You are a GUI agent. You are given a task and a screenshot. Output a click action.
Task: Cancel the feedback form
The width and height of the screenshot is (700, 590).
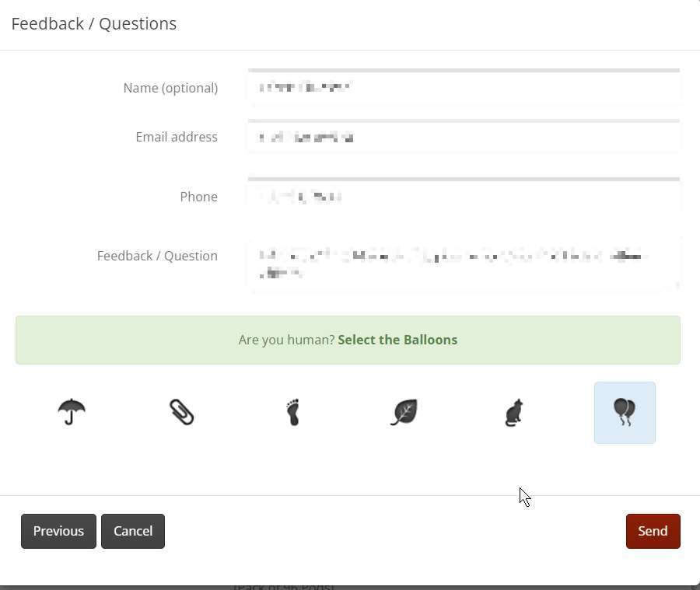[x=133, y=531]
